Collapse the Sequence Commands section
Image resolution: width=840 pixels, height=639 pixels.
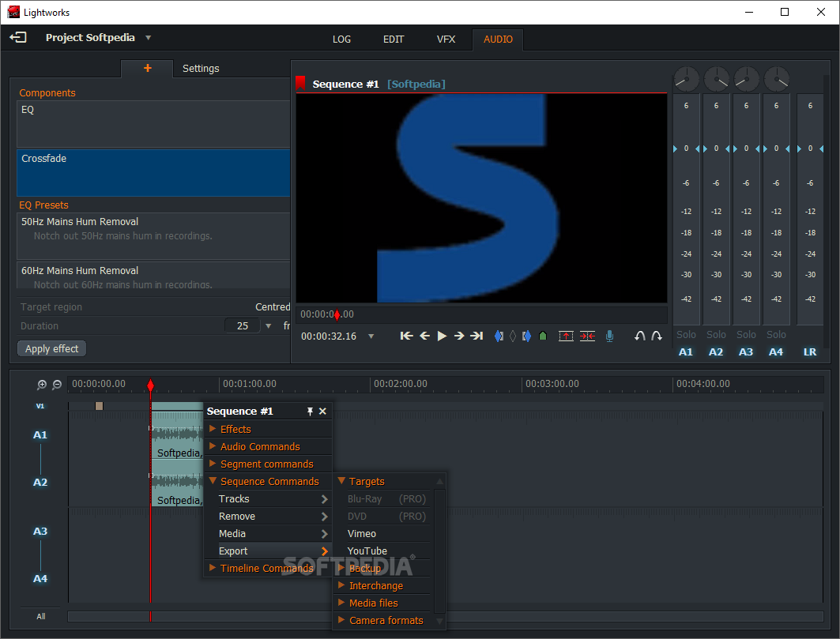click(268, 482)
